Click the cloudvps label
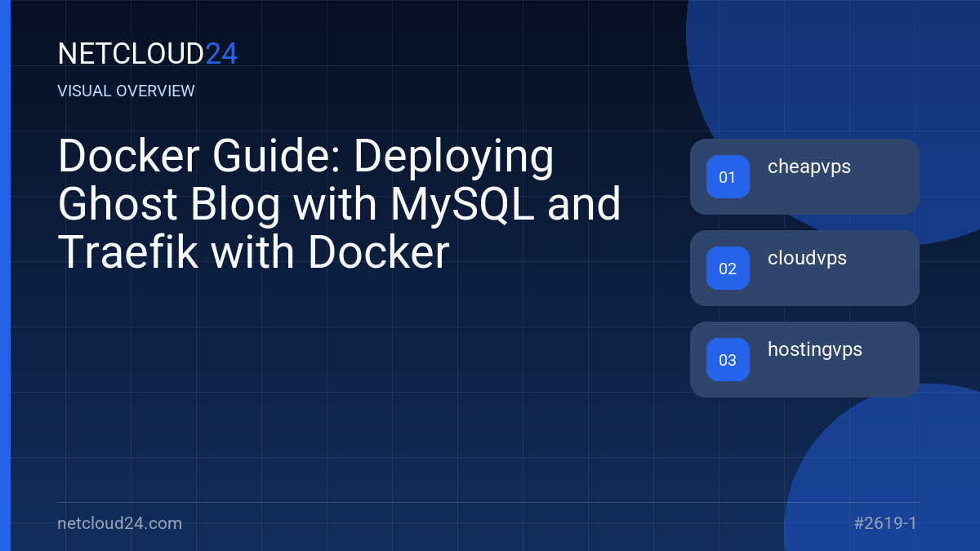 coord(807,258)
